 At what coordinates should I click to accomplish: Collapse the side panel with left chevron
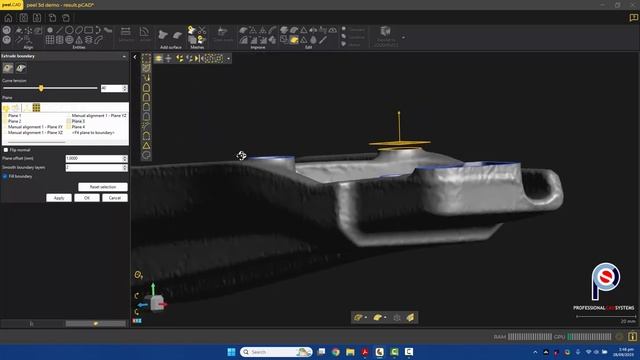[x=135, y=57]
